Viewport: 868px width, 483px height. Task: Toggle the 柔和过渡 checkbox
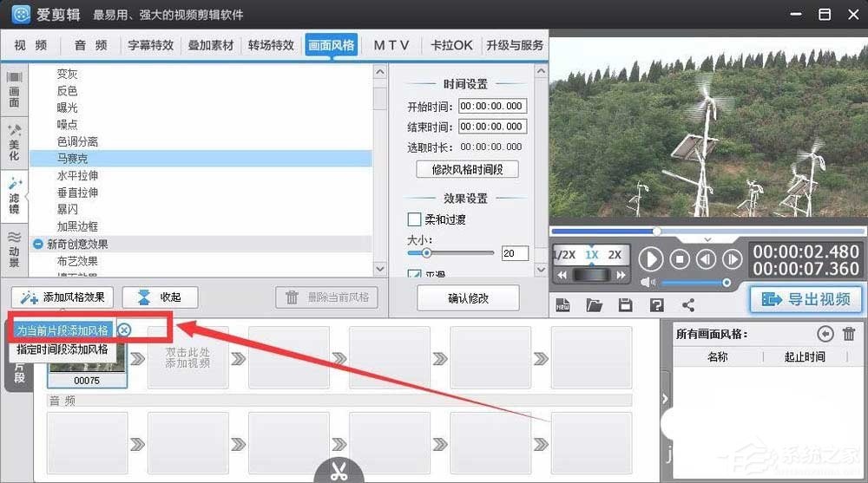[414, 219]
